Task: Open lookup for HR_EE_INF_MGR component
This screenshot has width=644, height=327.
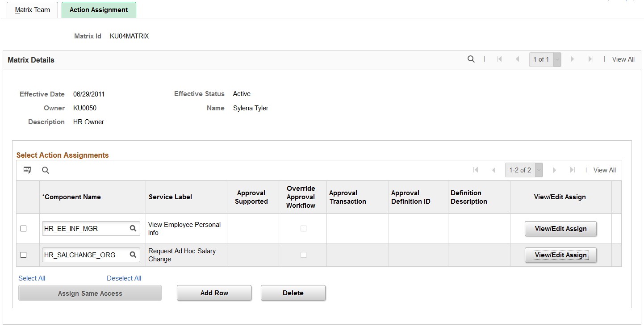Action: (133, 228)
